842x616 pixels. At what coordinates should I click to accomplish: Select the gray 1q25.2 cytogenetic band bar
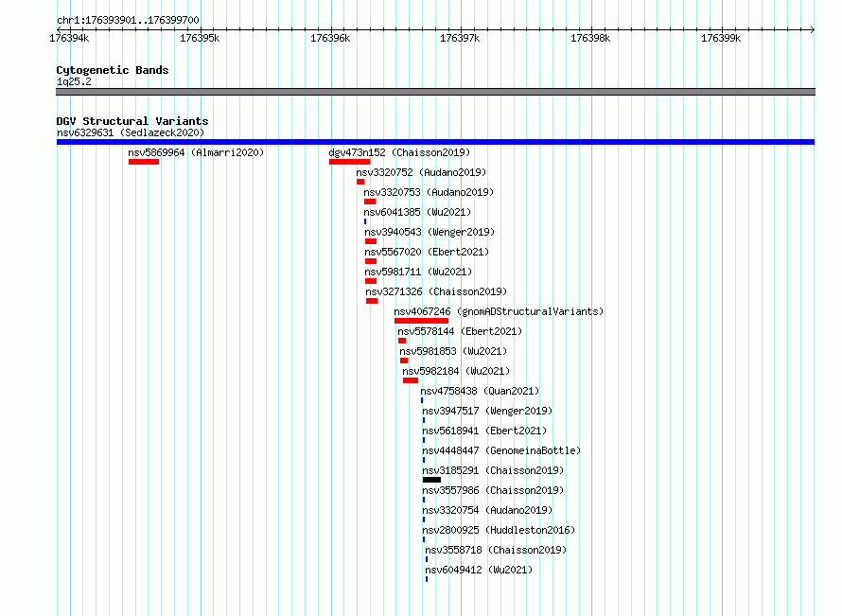point(435,92)
